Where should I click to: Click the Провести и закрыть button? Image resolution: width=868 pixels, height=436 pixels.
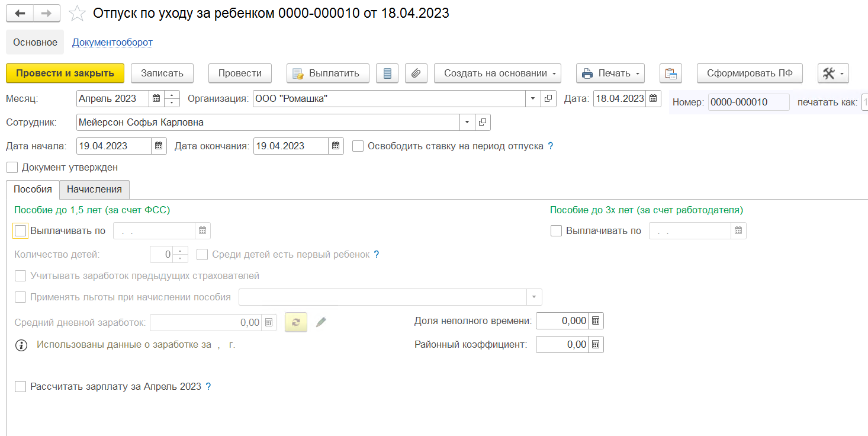point(65,73)
